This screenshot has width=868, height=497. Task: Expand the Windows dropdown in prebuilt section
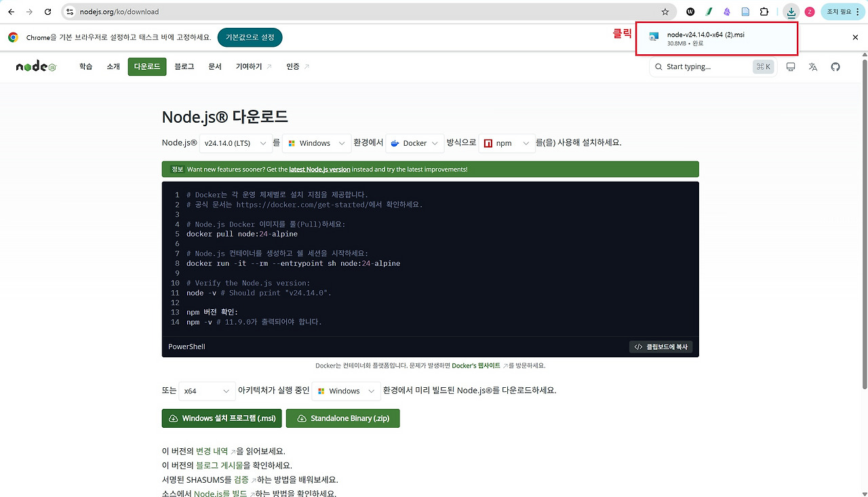(x=346, y=391)
